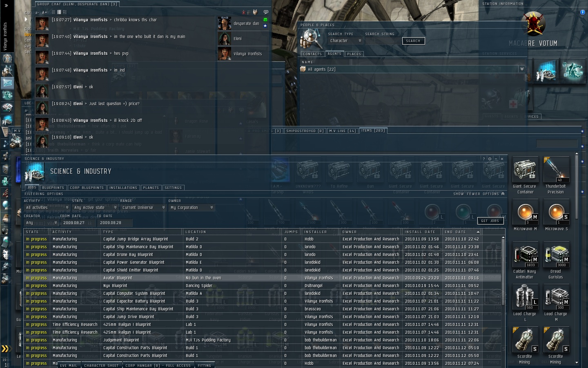Open the Science & Industry sidebar icon
The width and height of the screenshot is (588, 368).
(x=7, y=120)
